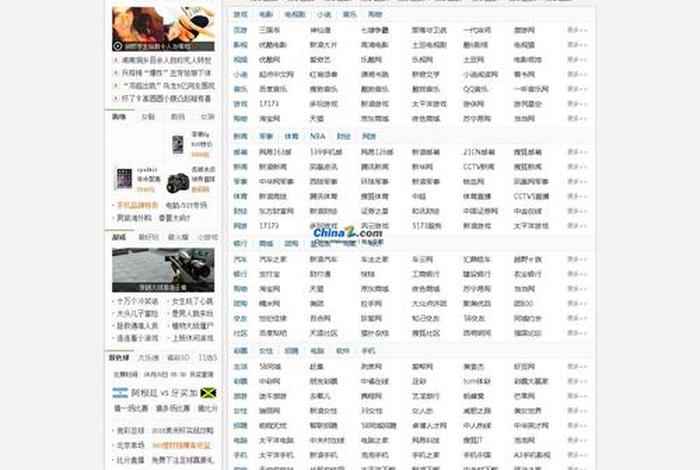
Task: Open the CCTV新闻 link
Action: [x=479, y=167]
